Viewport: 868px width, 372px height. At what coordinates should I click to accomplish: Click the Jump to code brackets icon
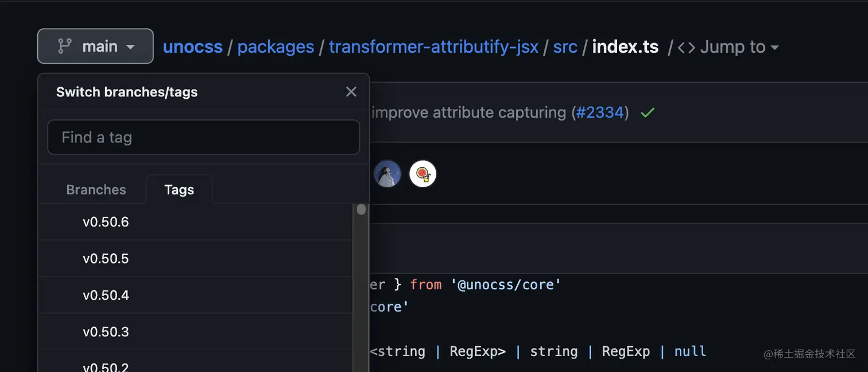(x=686, y=47)
